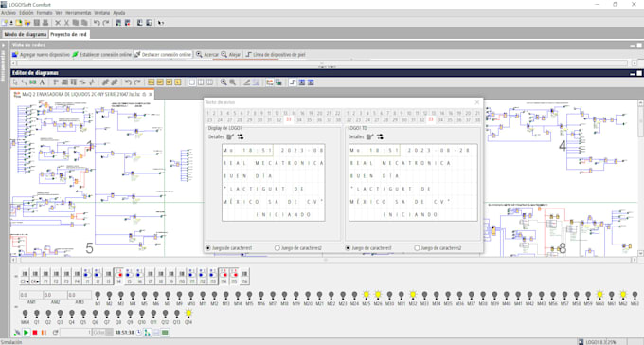The width and height of the screenshot is (644, 345).
Task: Create a new file from main toolbar
Action: pos(5,23)
